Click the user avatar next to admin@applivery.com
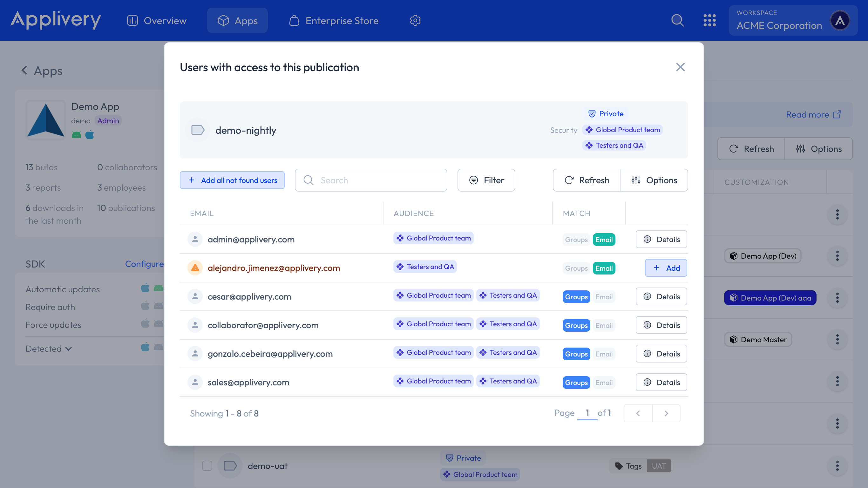Viewport: 868px width, 488px height. [x=195, y=239]
